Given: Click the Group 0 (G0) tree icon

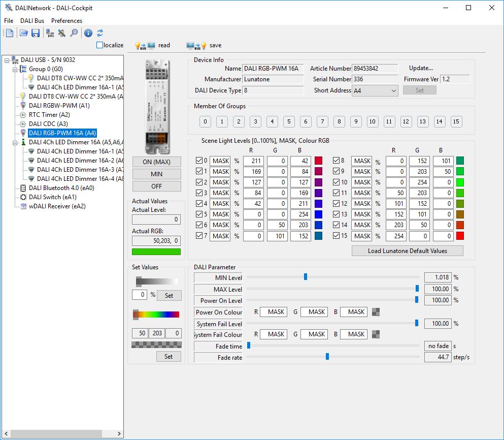Looking at the screenshot, I should point(23,69).
